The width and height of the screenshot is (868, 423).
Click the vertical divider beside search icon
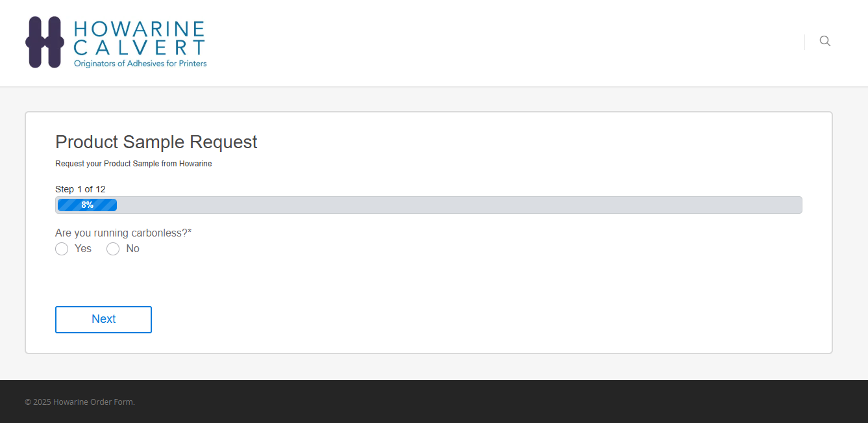coord(804,42)
